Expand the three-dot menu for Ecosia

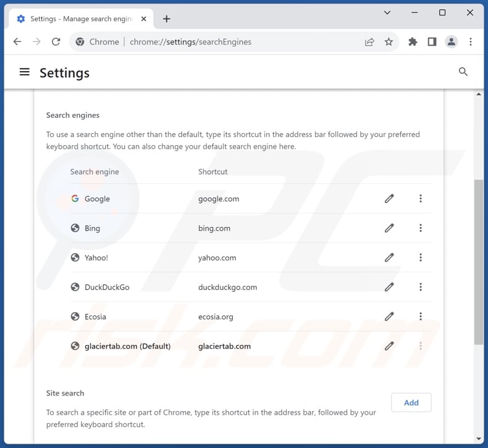[421, 317]
